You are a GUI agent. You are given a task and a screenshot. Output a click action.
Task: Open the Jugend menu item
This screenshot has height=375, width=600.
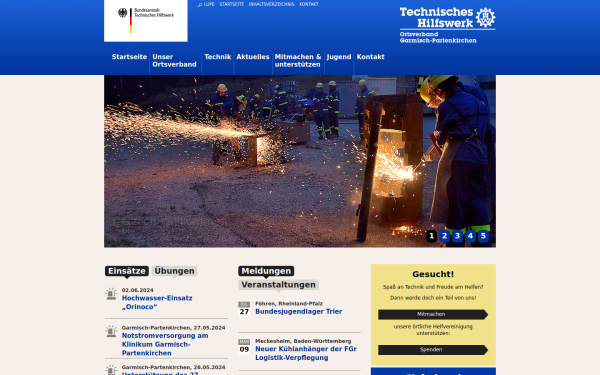(339, 57)
